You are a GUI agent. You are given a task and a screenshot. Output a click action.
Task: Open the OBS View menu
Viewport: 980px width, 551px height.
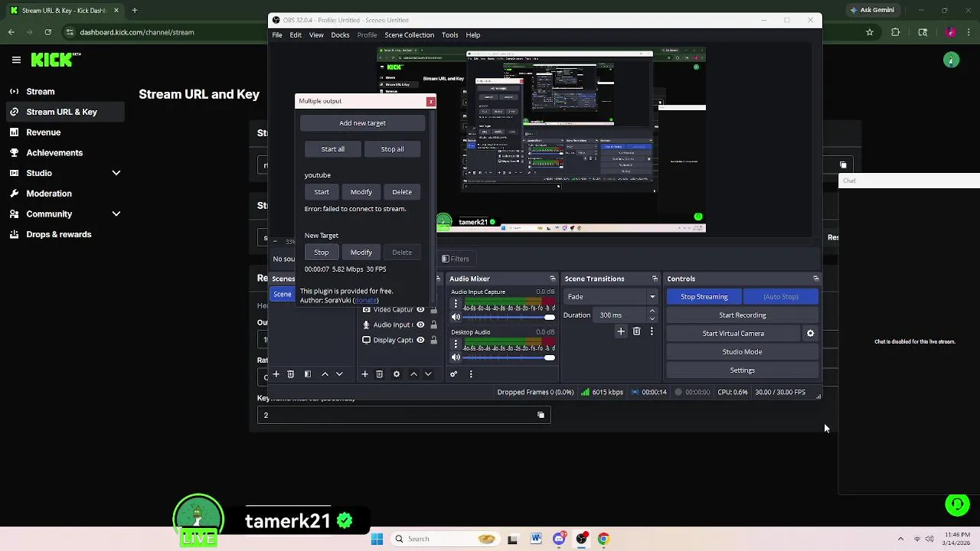[x=316, y=35]
